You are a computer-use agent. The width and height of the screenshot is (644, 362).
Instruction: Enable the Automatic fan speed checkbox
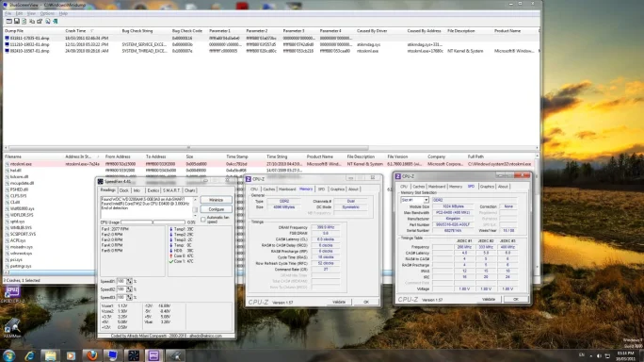[x=203, y=220]
